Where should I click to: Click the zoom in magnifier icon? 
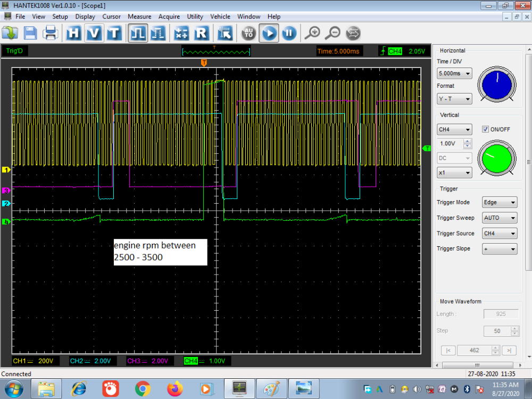coord(312,34)
